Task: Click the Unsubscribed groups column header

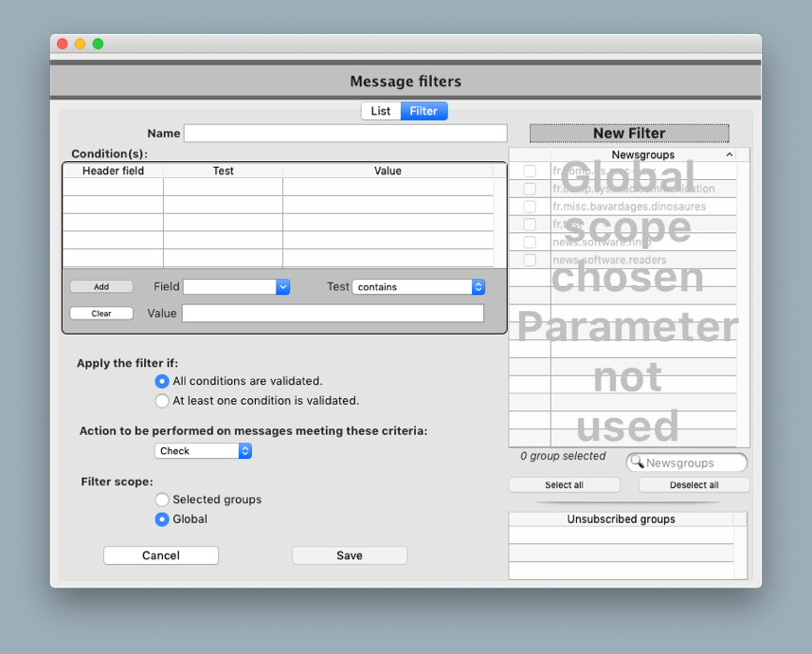Action: [621, 519]
